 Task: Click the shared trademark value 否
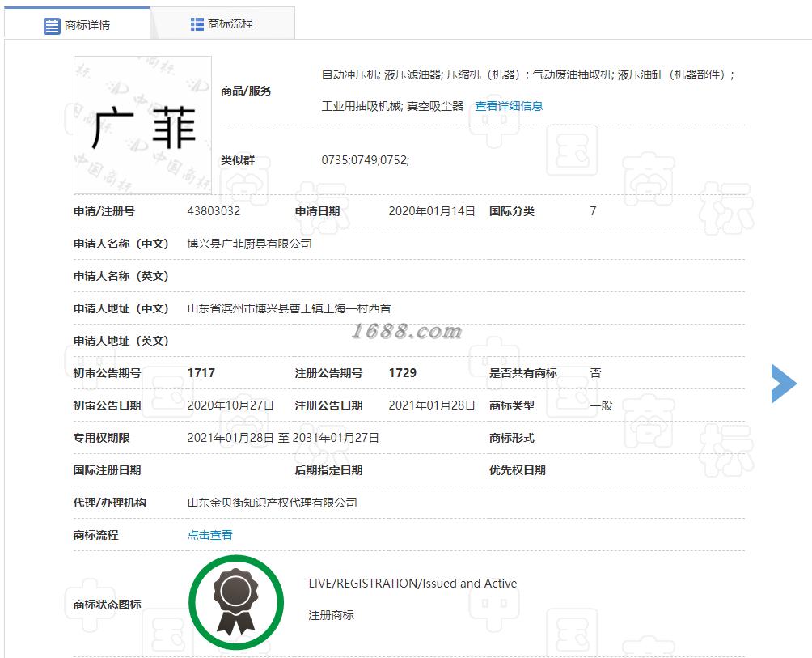coord(595,373)
